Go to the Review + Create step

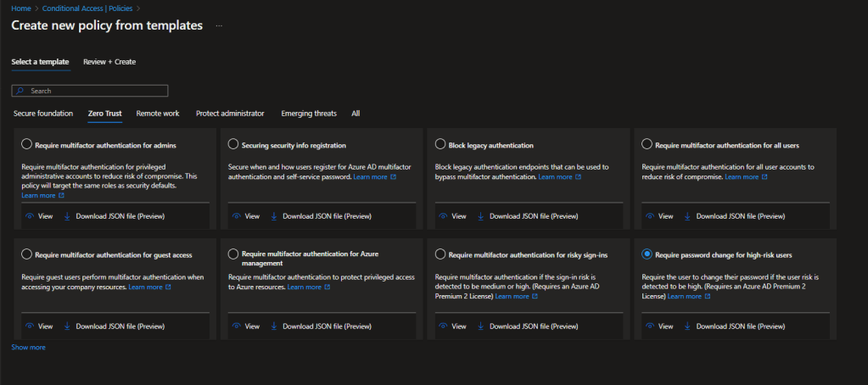pos(109,62)
